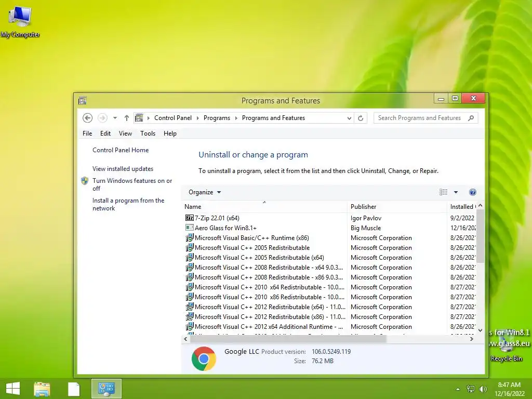Click the Back navigation arrow
Screen dimensions: 532x399
click(87, 118)
